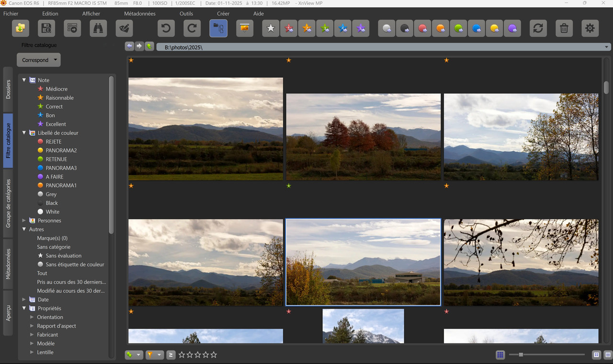Open the orange funnel filter dropdown
The width and height of the screenshot is (613, 364).
pos(154,355)
